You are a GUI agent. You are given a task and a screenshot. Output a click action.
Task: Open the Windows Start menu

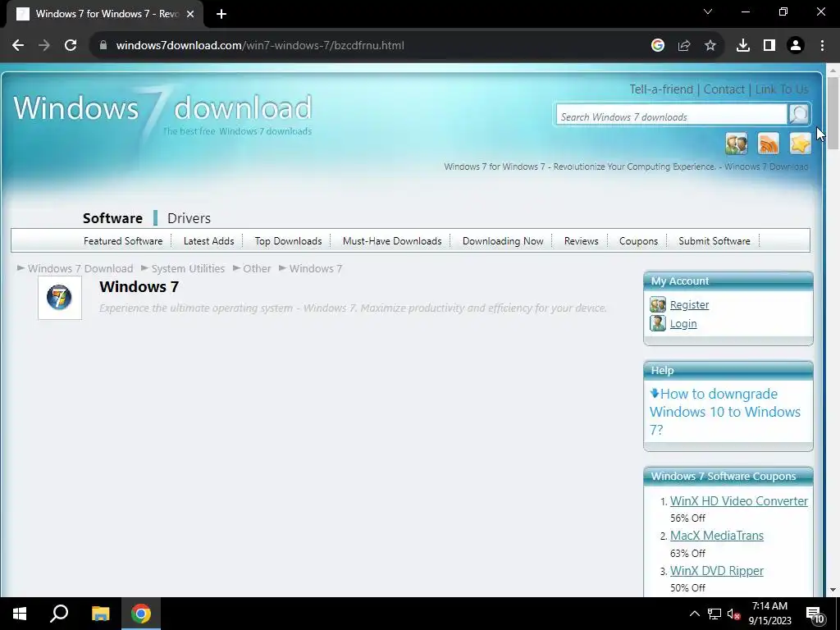[20, 614]
